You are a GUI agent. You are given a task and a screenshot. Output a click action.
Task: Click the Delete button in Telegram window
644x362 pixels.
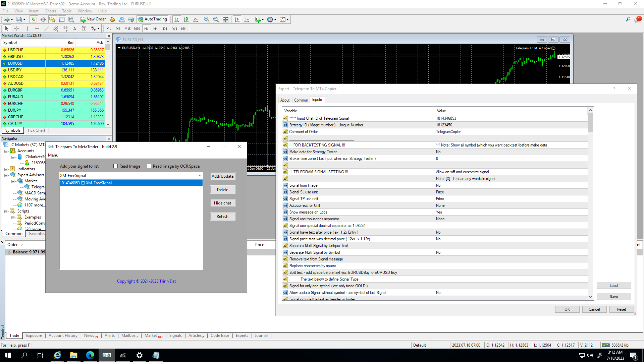(x=222, y=190)
